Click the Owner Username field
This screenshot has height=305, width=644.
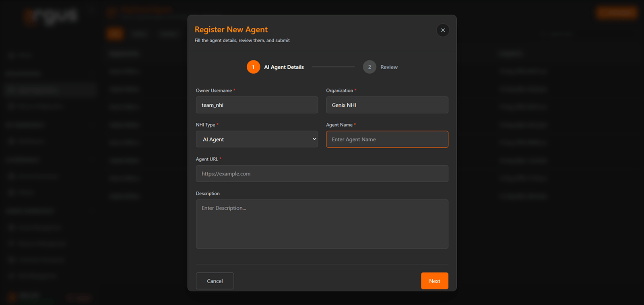257,105
